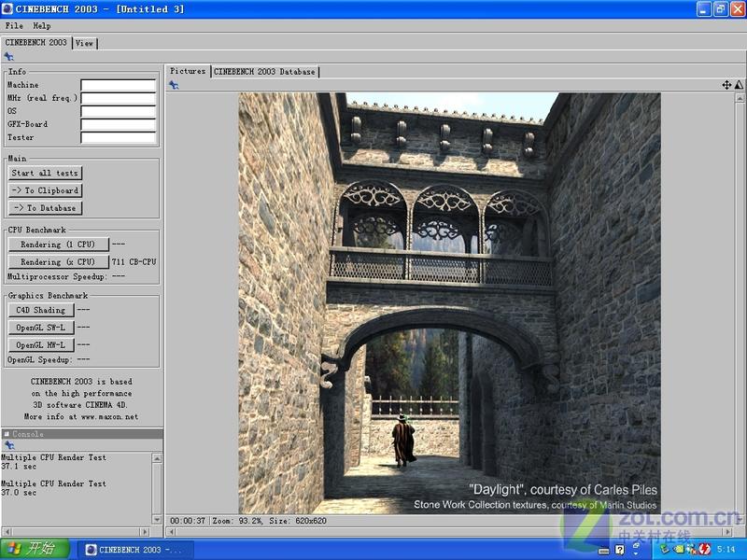747x560 pixels.
Task: Click the MHz (real freq.) input field
Action: (x=119, y=99)
